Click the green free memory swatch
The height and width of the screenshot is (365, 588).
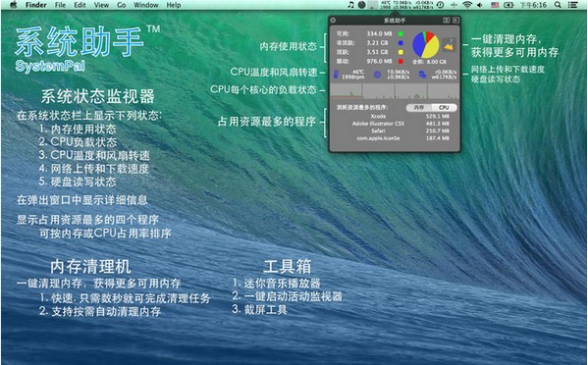[401, 33]
